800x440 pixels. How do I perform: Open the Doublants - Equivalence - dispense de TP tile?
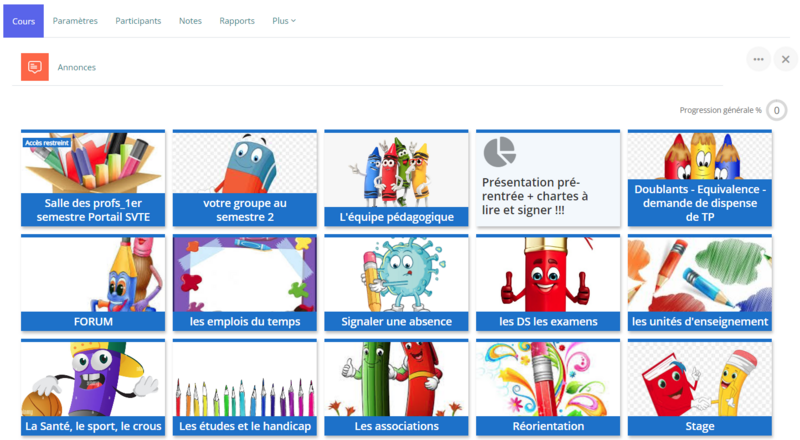(700, 178)
